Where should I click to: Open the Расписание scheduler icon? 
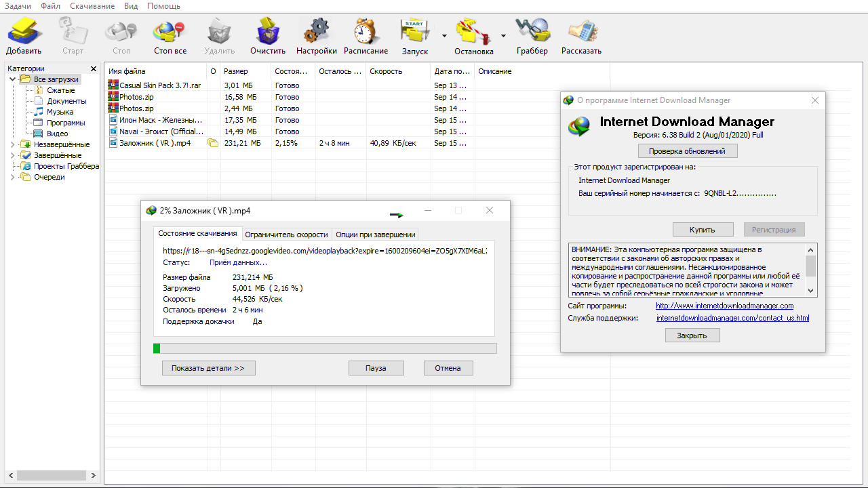[x=366, y=31]
